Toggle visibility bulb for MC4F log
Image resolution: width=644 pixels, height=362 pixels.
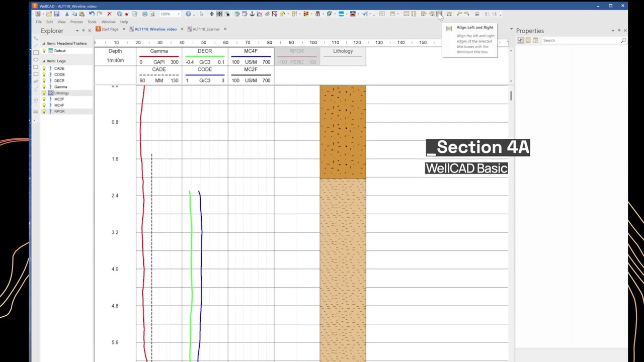click(44, 105)
